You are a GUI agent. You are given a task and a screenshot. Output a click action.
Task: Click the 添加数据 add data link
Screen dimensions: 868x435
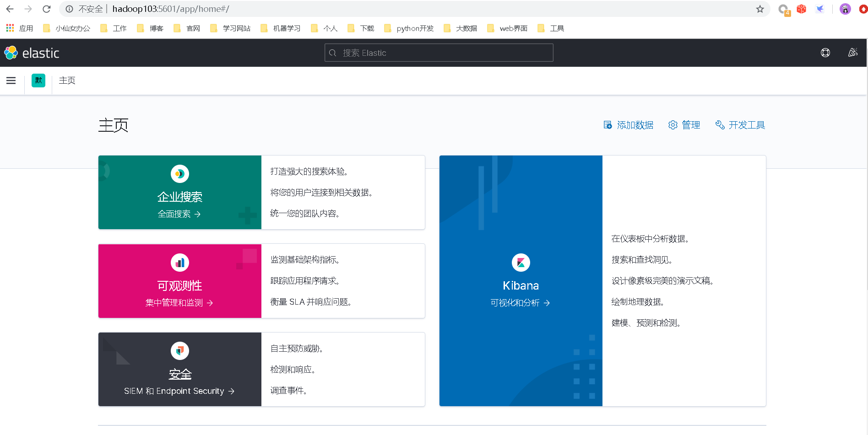tap(628, 125)
